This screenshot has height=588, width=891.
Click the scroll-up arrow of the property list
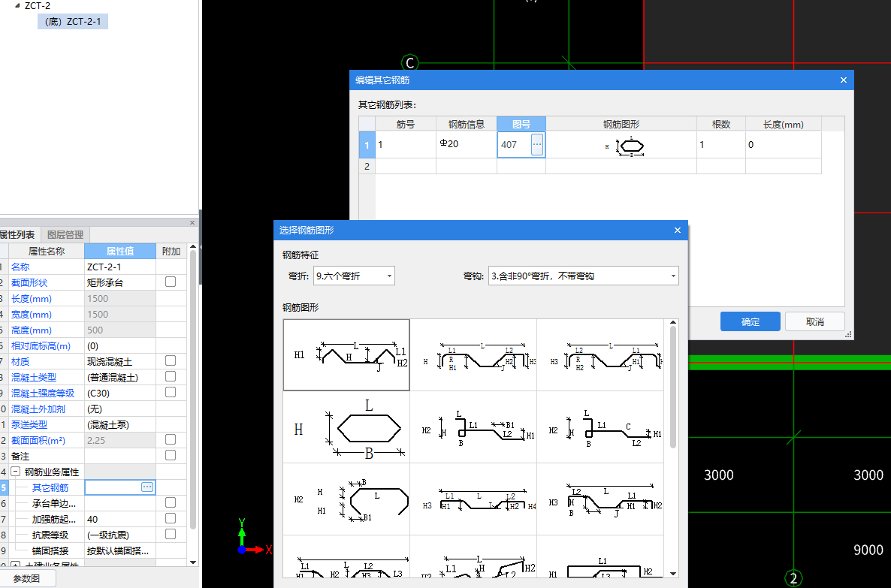192,247
